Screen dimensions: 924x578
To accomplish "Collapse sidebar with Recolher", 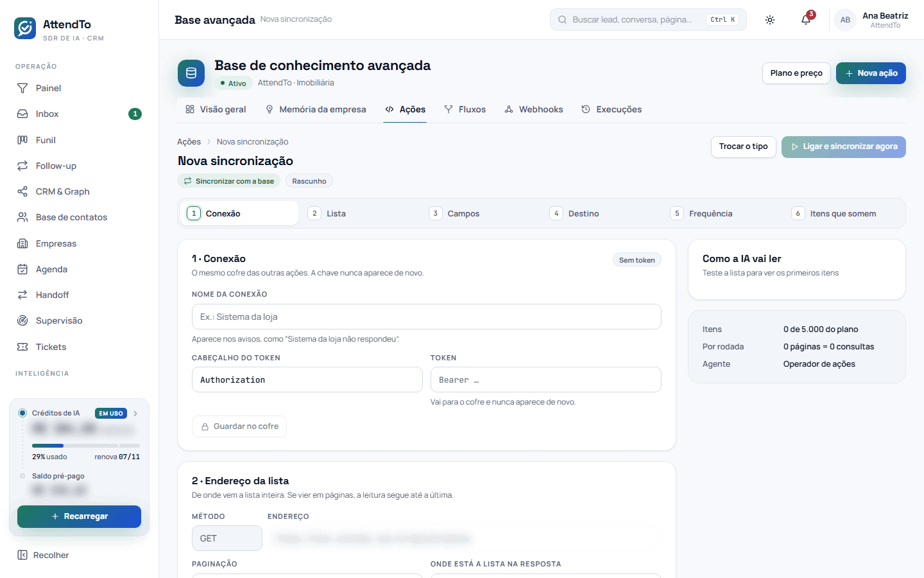I will [43, 555].
